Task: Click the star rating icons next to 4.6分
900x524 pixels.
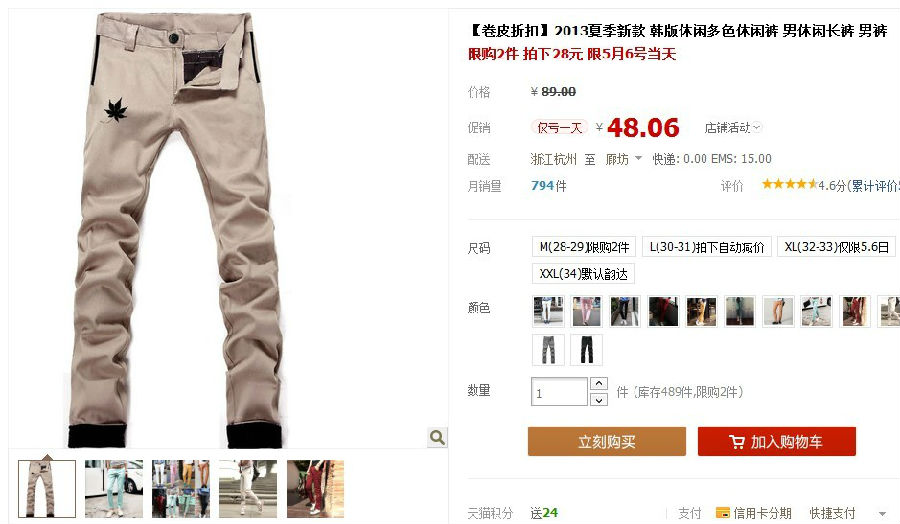Action: [x=789, y=184]
